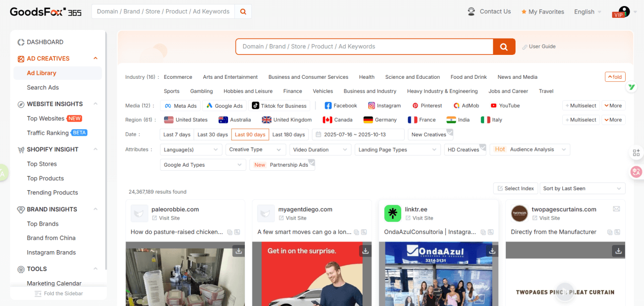Screen dimensions: 644x306
Task: Open Top Websites in sidebar
Action: (x=46, y=118)
